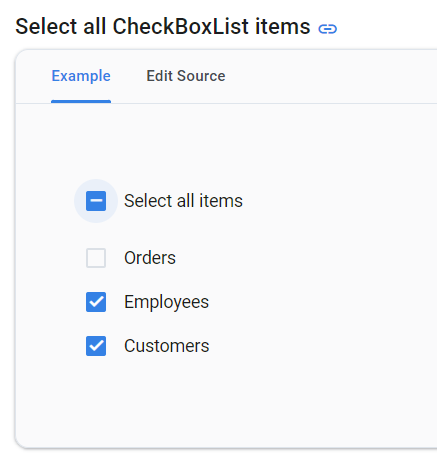Click the Select all CheckBoxList items heading
The image size is (437, 467).
[163, 27]
